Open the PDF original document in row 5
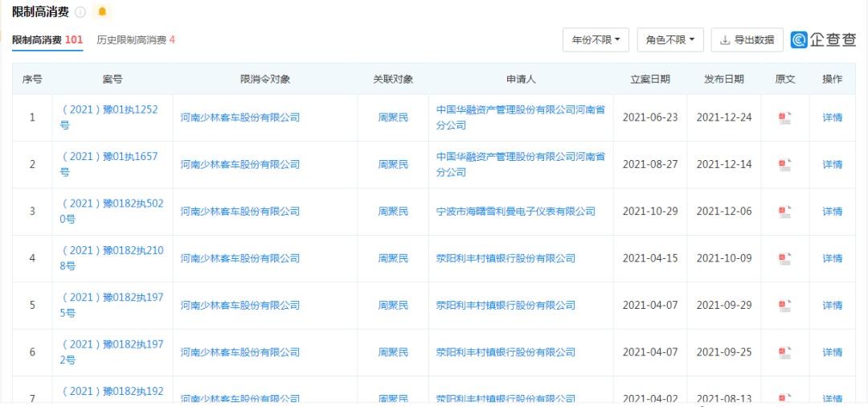The image size is (868, 407). click(784, 306)
